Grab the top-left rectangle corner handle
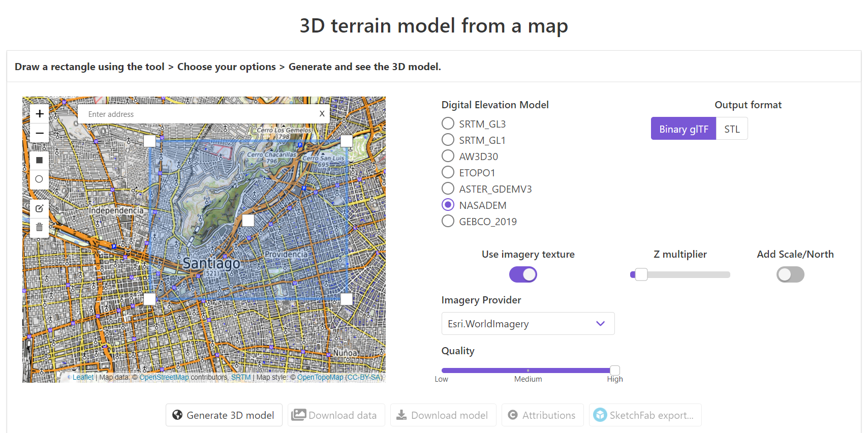Image resolution: width=868 pixels, height=433 pixels. 149,141
